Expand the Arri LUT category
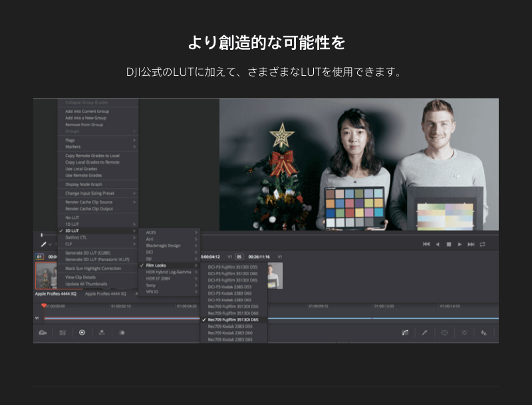The image size is (532, 405). [170, 239]
